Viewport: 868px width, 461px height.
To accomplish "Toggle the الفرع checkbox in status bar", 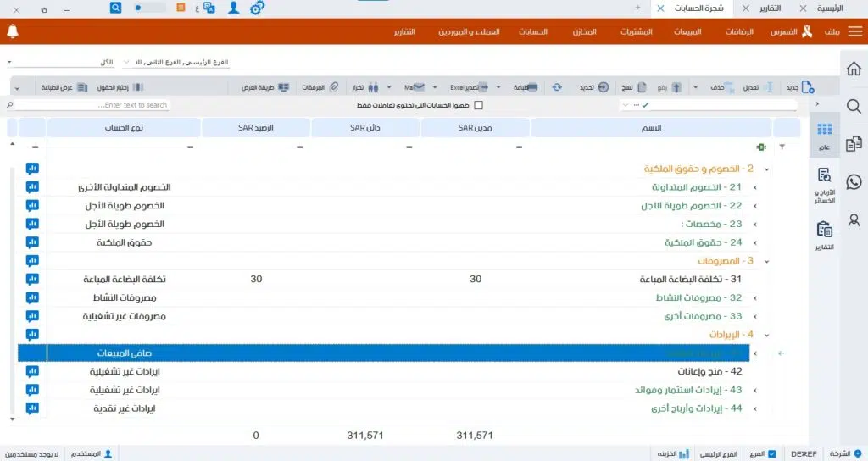I will click(772, 453).
